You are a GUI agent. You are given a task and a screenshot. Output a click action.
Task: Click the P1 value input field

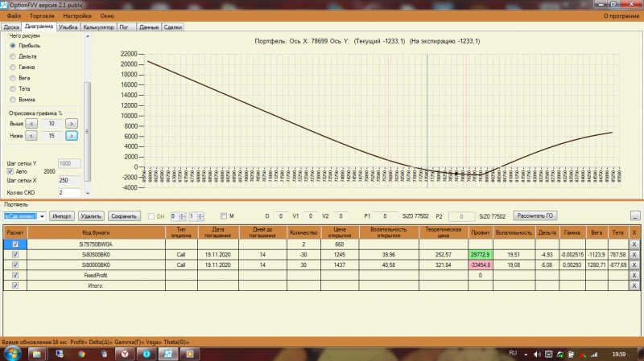click(385, 216)
